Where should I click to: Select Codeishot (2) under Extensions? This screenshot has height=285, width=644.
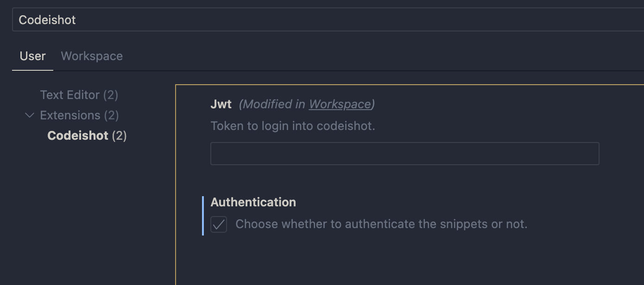tap(87, 136)
